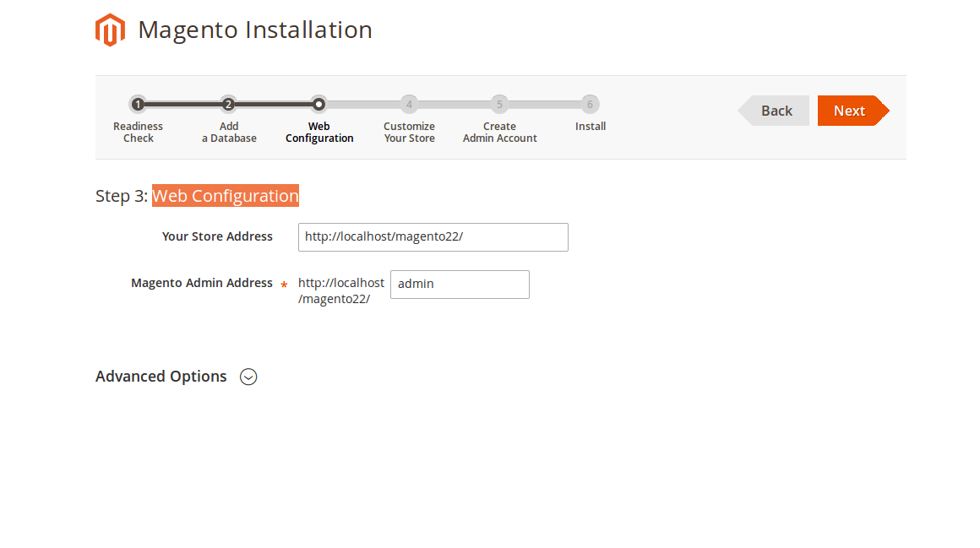Click the Advanced Options heading text
Viewport: 980px width, 548px height.
(x=161, y=376)
